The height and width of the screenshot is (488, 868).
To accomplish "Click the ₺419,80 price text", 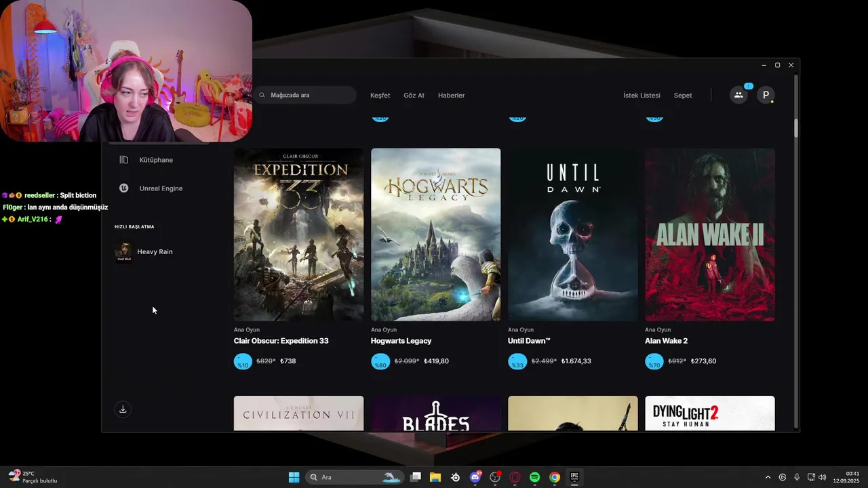I will [436, 361].
